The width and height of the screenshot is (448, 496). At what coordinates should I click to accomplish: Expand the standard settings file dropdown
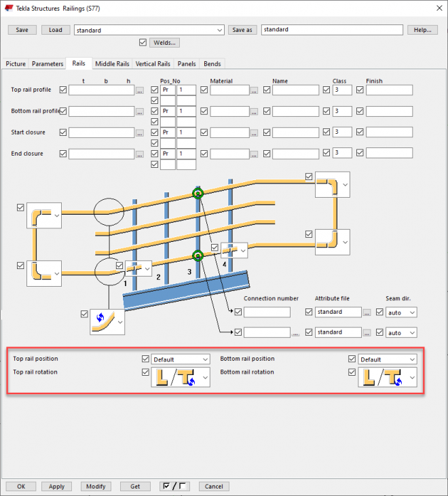[x=219, y=30]
